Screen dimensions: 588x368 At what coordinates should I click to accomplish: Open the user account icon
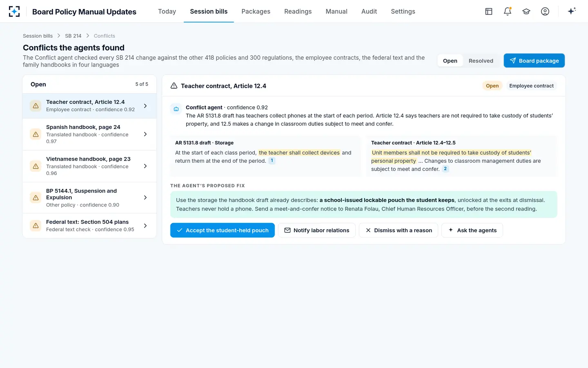point(545,11)
